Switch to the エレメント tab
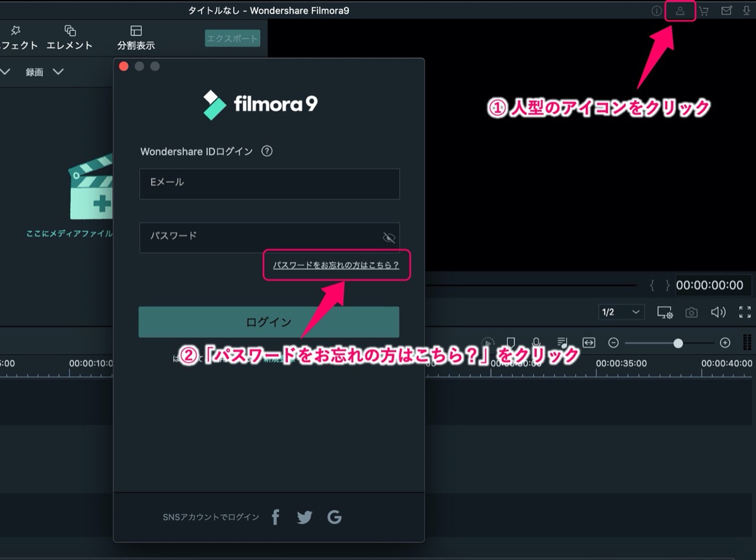The width and height of the screenshot is (756, 560). coord(70,38)
